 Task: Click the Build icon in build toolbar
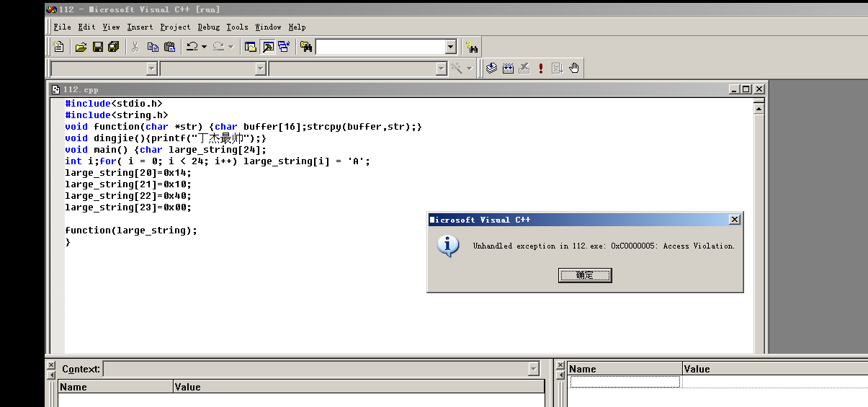coord(508,68)
